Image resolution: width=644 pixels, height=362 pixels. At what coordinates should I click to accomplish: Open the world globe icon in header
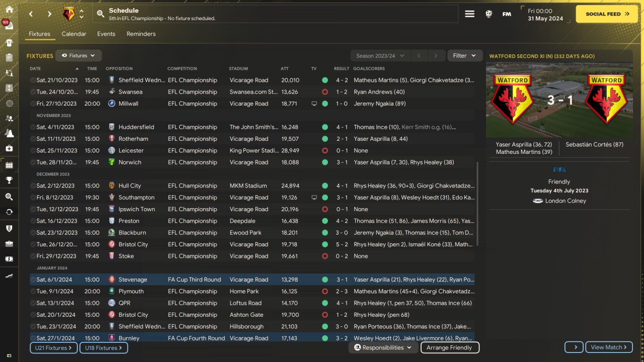click(x=489, y=14)
